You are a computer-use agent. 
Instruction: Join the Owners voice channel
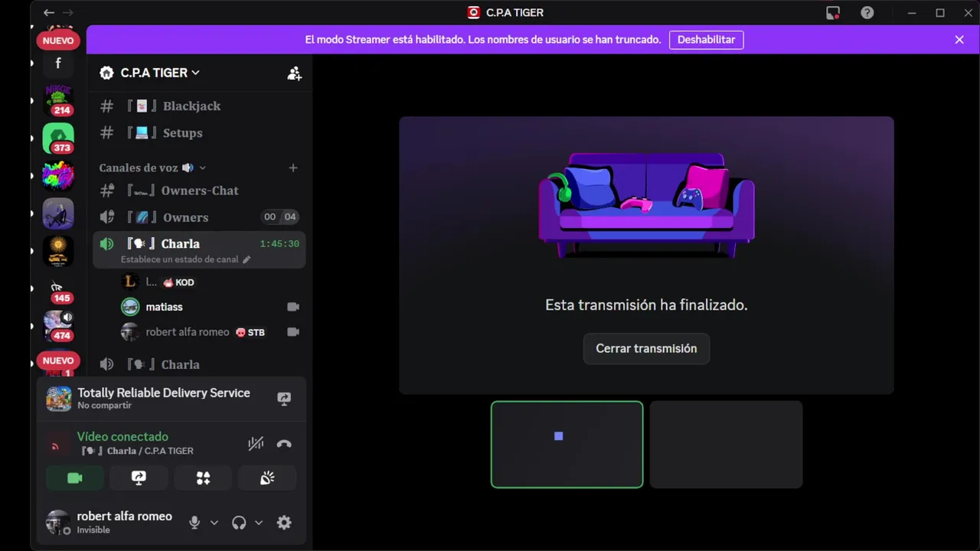[x=199, y=217]
